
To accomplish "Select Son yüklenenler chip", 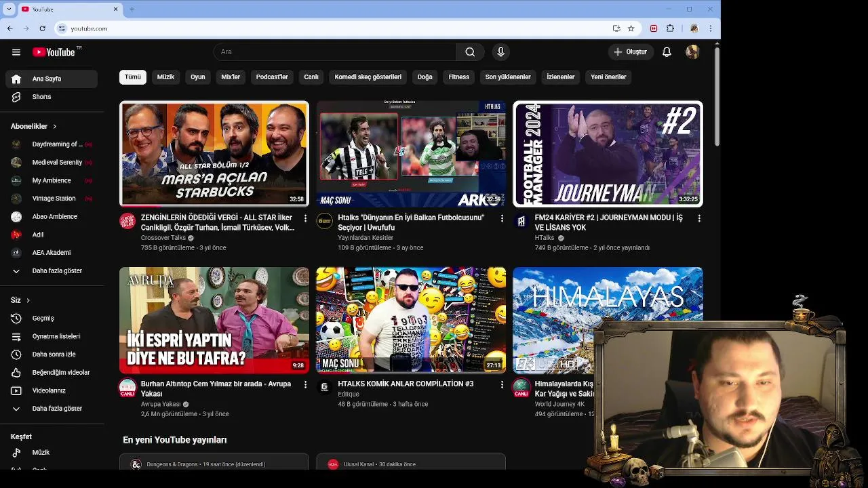I will point(508,77).
